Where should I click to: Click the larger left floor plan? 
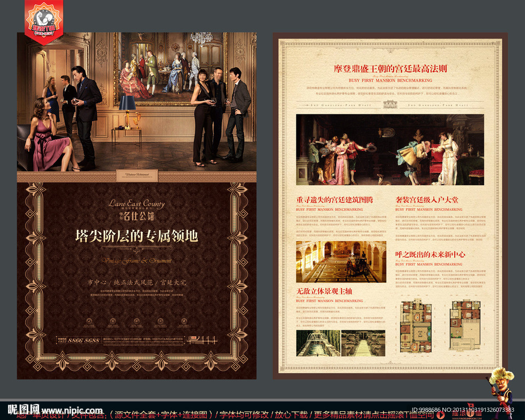click(x=416, y=326)
